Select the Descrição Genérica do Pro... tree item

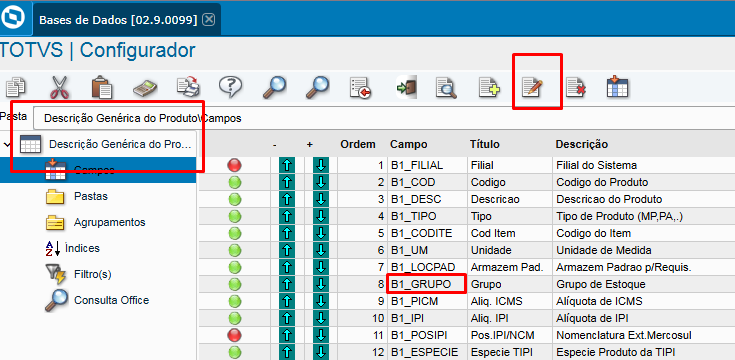[120, 144]
